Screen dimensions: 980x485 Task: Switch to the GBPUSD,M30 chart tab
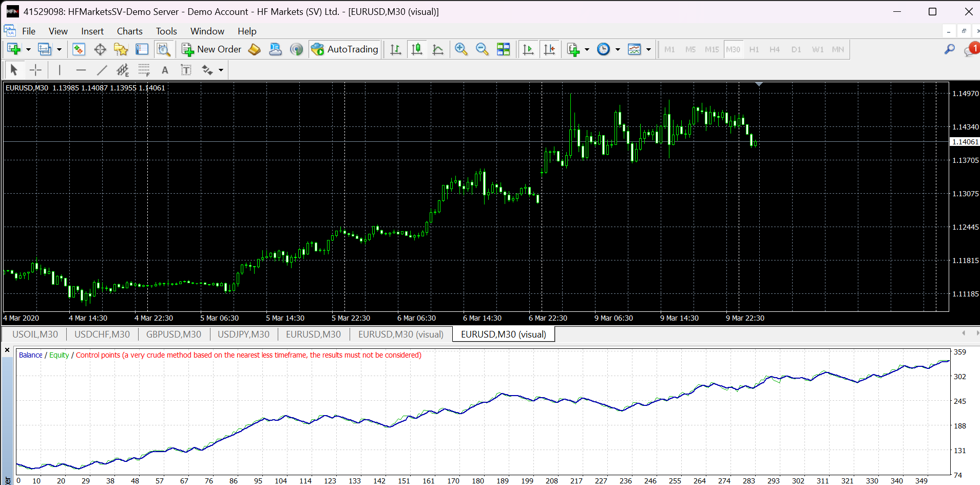[x=174, y=334]
